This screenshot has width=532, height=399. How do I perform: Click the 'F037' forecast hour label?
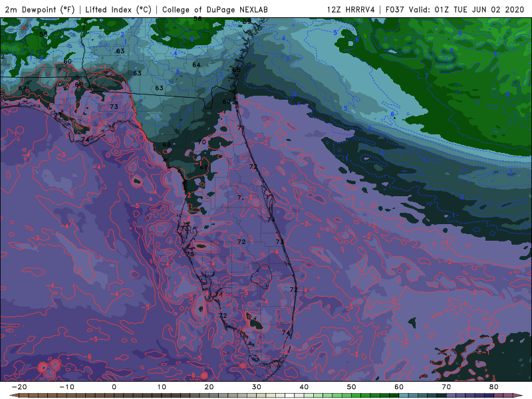(x=395, y=9)
